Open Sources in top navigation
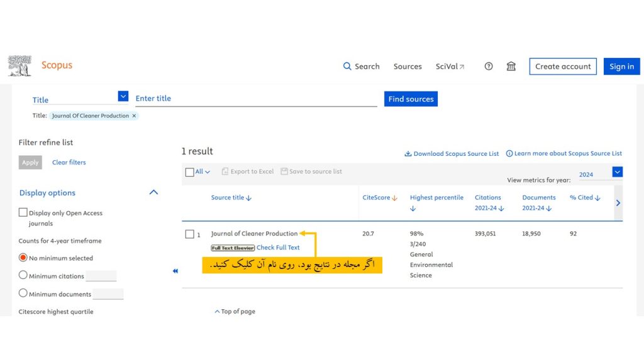Image resolution: width=644 pixels, height=362 pixels. point(408,66)
